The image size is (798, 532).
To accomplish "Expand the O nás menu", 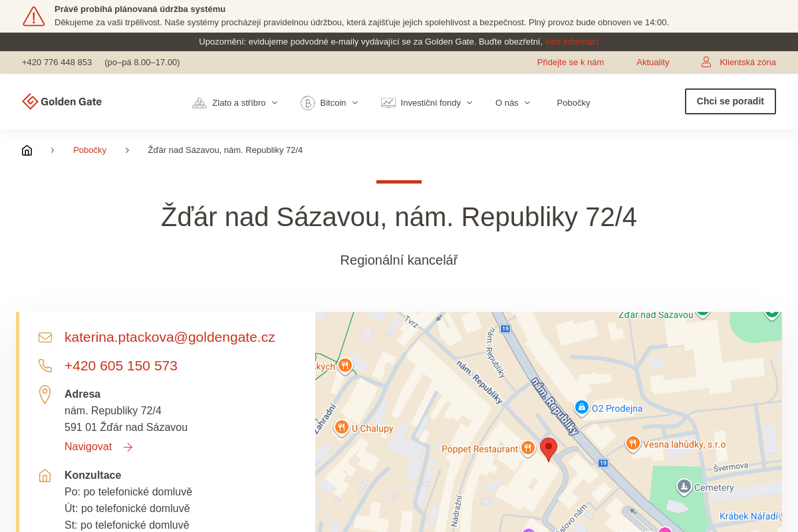I will (513, 103).
